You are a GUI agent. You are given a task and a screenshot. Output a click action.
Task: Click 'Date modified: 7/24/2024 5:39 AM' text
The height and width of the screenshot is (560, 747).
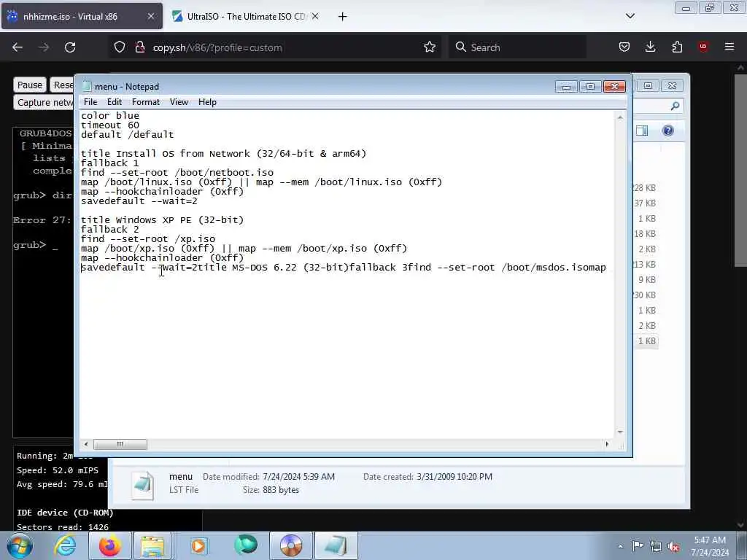pyautogui.click(x=268, y=477)
